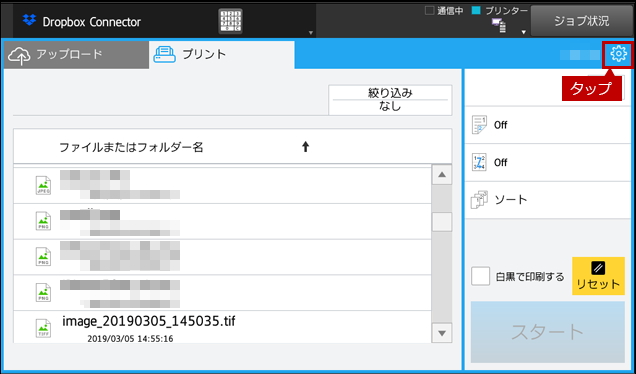Tap the Dropbox logo icon

[29, 20]
